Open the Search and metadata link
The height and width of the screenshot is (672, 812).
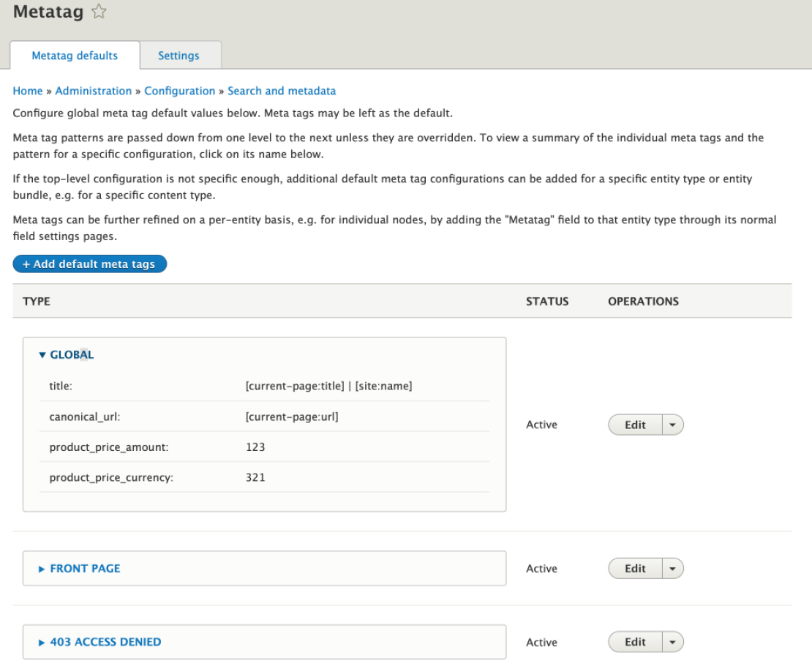282,90
